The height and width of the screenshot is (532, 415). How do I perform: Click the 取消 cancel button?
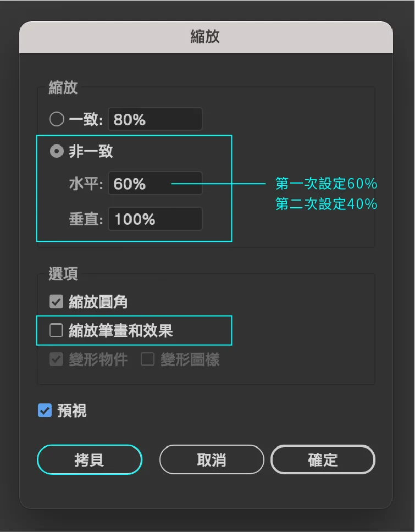(212, 459)
